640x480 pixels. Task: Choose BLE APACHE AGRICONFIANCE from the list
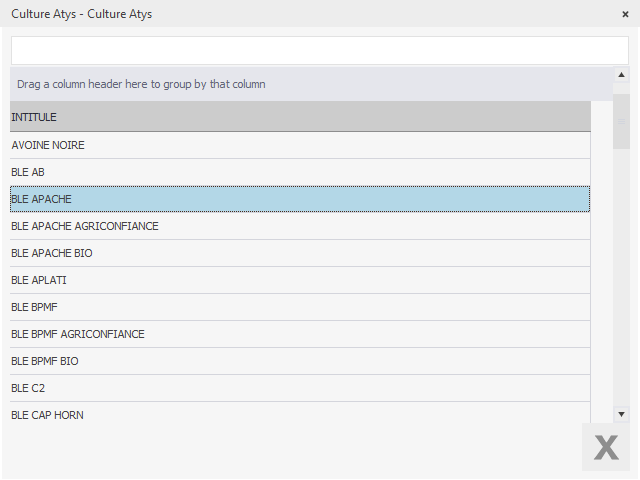(x=300, y=226)
